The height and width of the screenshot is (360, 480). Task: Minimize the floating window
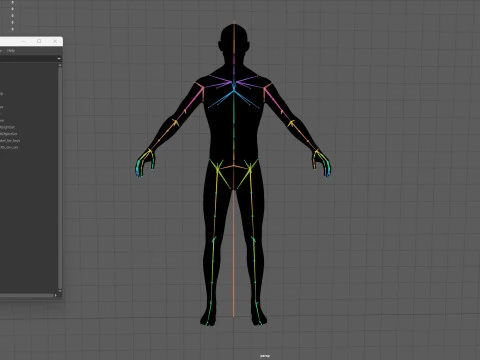point(24,41)
